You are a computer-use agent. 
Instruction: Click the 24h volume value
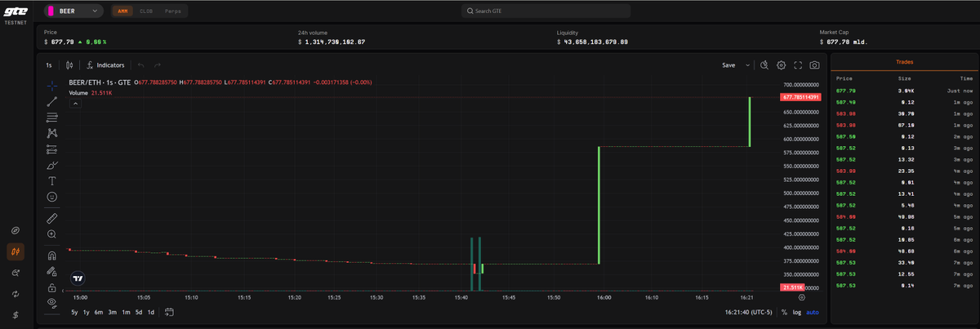pos(332,42)
